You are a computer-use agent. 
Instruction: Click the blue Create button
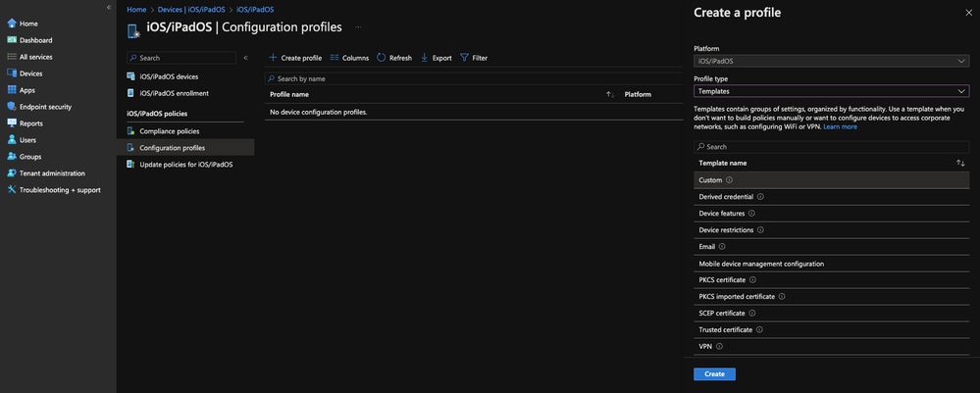[x=714, y=374]
